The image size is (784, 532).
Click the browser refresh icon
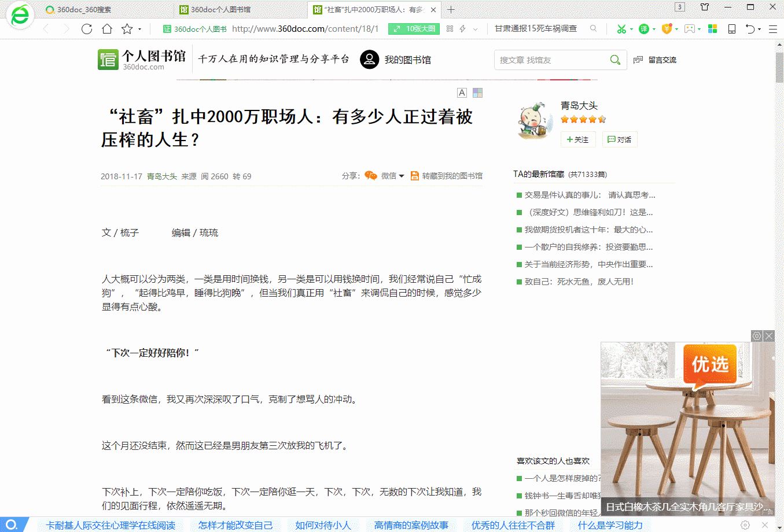pyautogui.click(x=87, y=29)
